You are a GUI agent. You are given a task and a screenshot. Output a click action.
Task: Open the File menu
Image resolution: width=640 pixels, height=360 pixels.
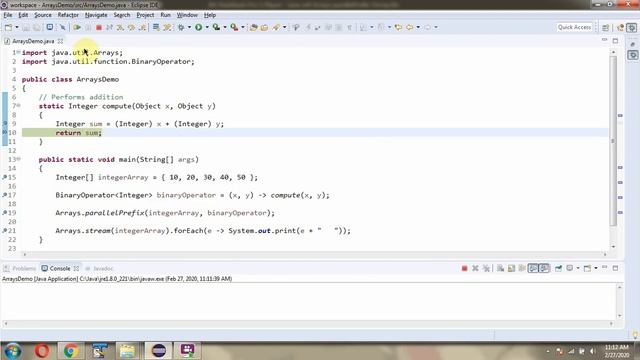tap(8, 15)
